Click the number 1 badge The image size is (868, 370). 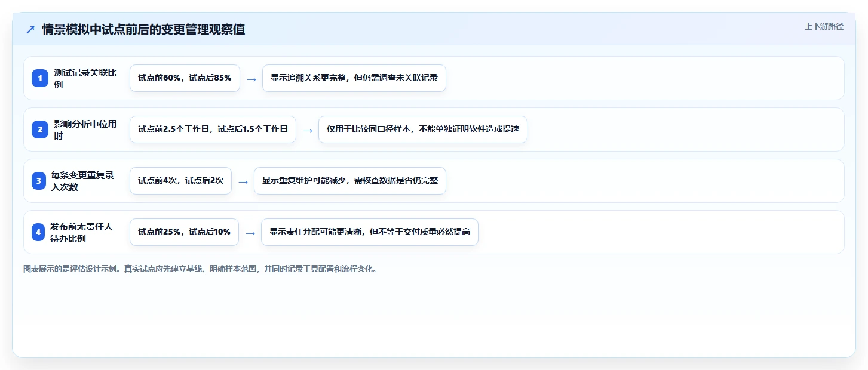click(39, 78)
